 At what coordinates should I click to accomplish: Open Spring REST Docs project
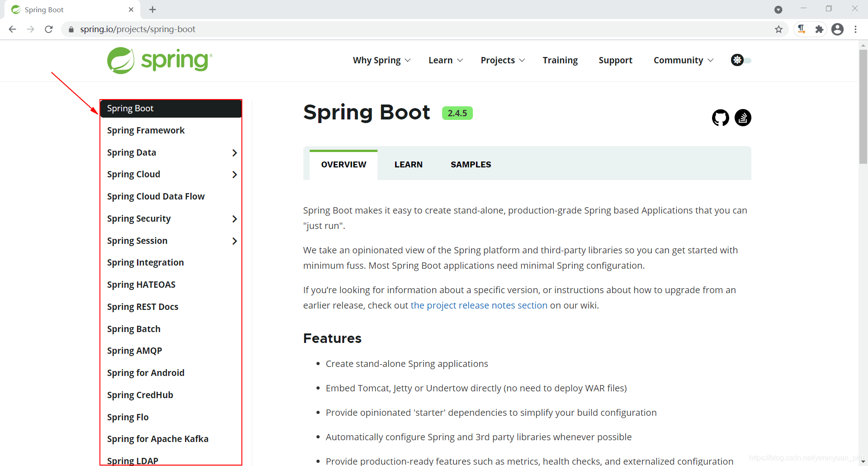(x=142, y=307)
